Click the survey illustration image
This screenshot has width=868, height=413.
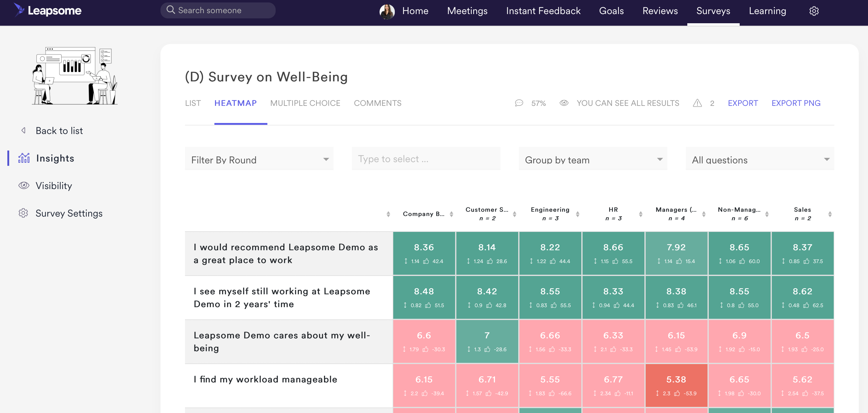pyautogui.click(x=74, y=76)
